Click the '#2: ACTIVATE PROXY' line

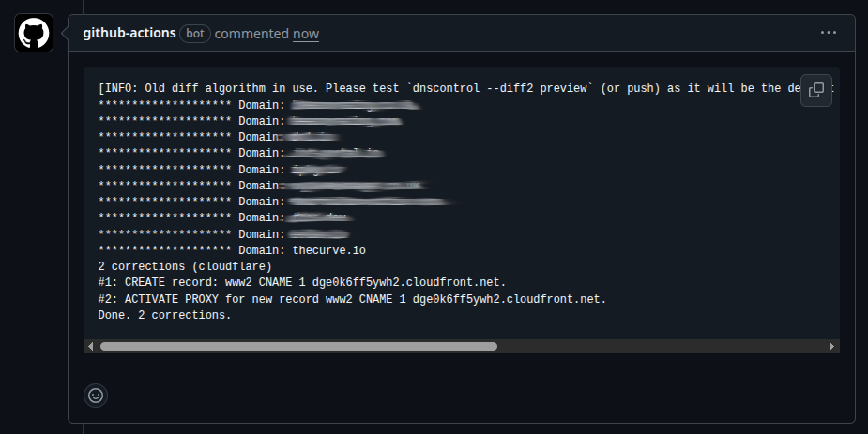tap(352, 299)
